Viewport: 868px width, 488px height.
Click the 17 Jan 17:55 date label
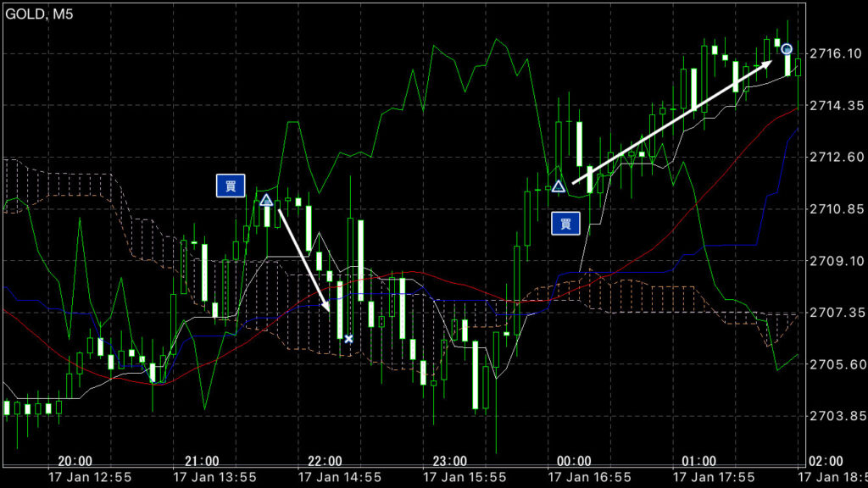point(714,477)
